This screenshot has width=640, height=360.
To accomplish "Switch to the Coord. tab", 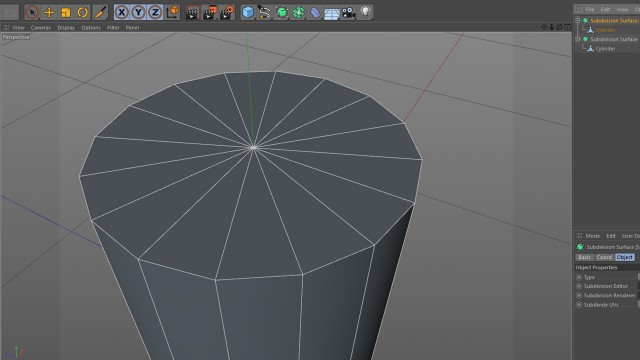I will [604, 257].
